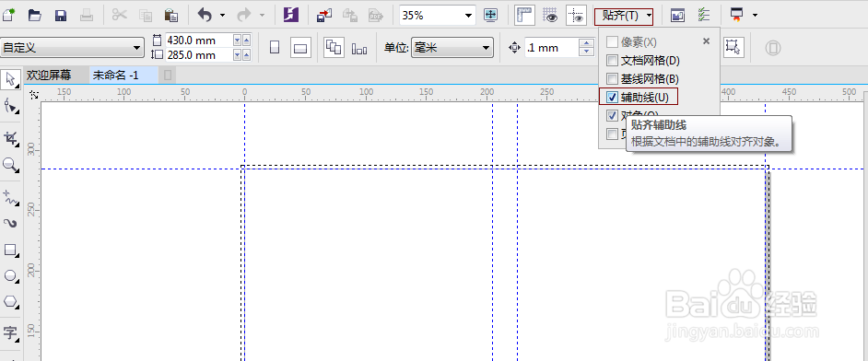Click the page width 430.0 mm field
The width and height of the screenshot is (868, 361).
(x=198, y=41)
